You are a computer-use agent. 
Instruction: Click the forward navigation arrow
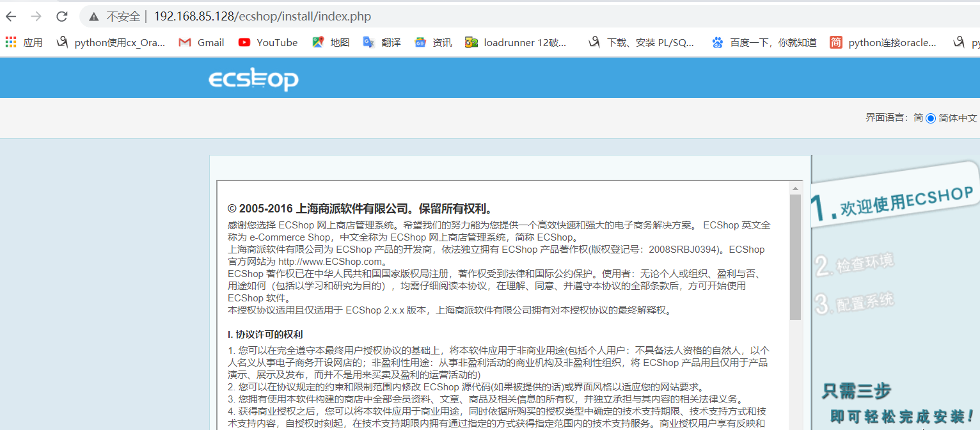(x=36, y=16)
